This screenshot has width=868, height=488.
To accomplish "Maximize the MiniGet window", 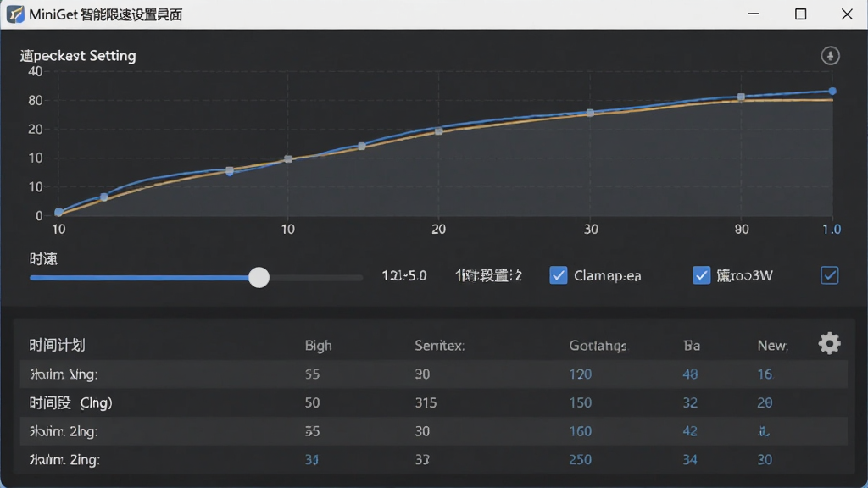I will pyautogui.click(x=800, y=14).
